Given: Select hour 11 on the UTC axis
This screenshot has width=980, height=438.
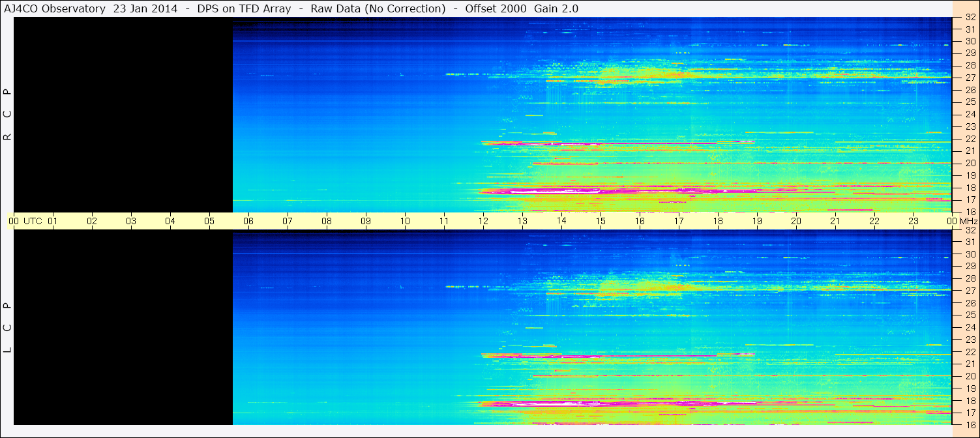Looking at the screenshot, I should point(444,221).
